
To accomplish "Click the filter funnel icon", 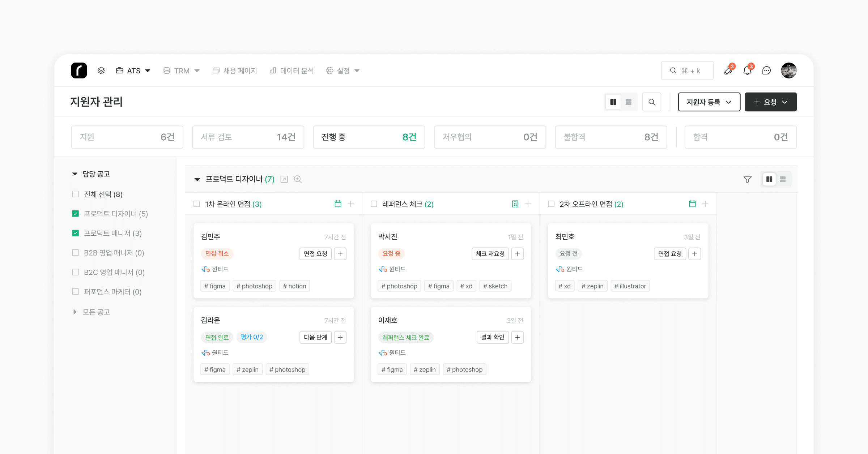I will [x=747, y=179].
